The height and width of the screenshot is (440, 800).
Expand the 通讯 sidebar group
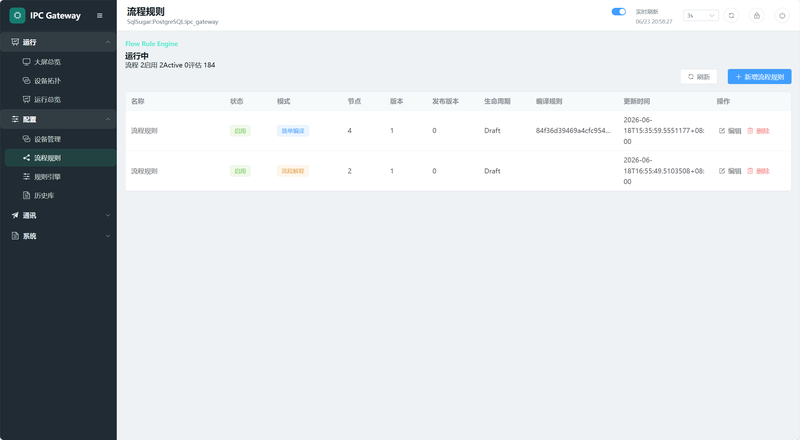(x=58, y=215)
